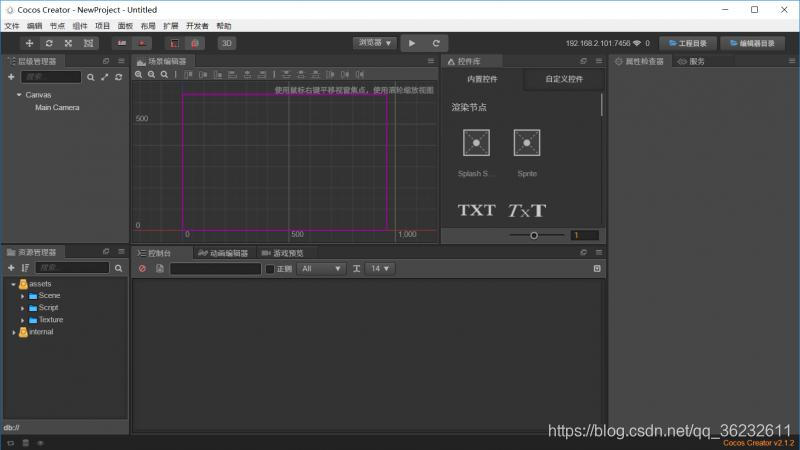This screenshot has height=450, width=800.
Task: Open the 帮助 menu
Action: (x=224, y=26)
